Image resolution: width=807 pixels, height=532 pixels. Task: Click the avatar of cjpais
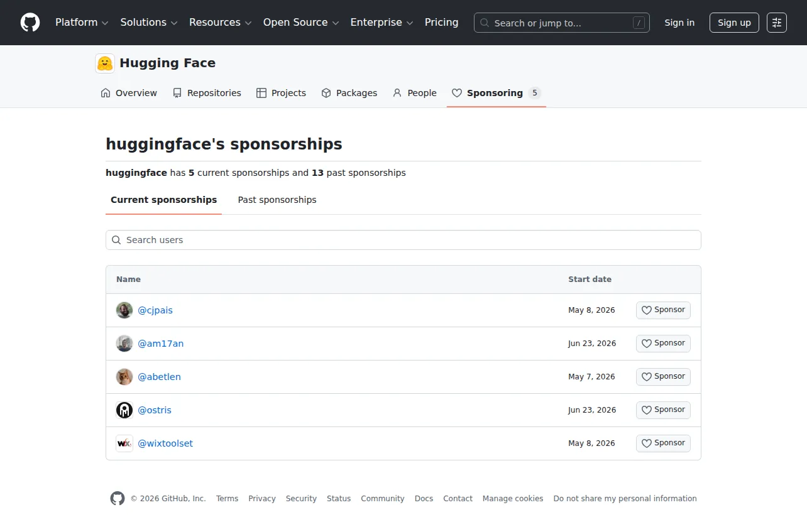pyautogui.click(x=124, y=310)
